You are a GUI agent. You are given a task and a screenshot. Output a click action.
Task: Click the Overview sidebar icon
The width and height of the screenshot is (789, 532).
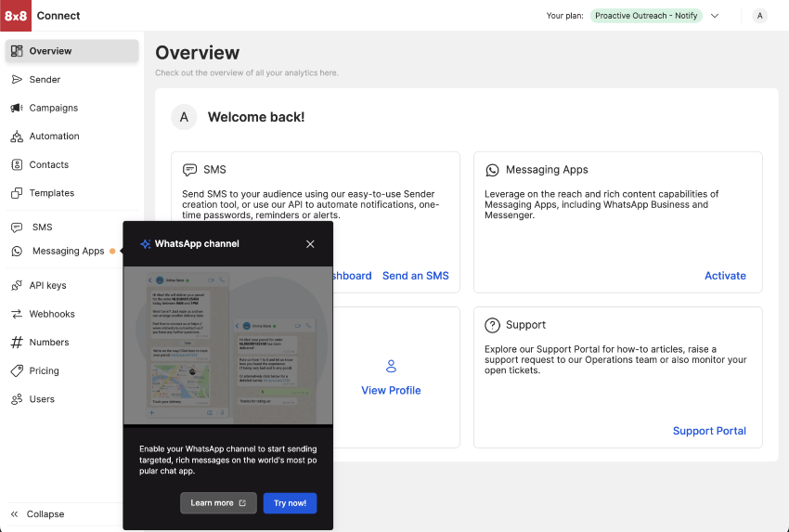click(17, 51)
